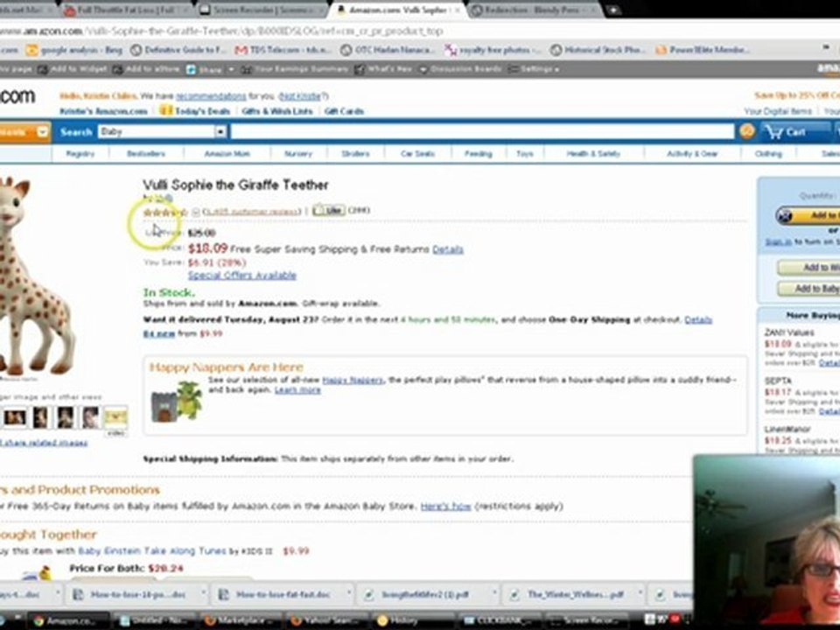Open the royalty free photos bookmark
Image resolution: width=840 pixels, height=630 pixels.
493,50
